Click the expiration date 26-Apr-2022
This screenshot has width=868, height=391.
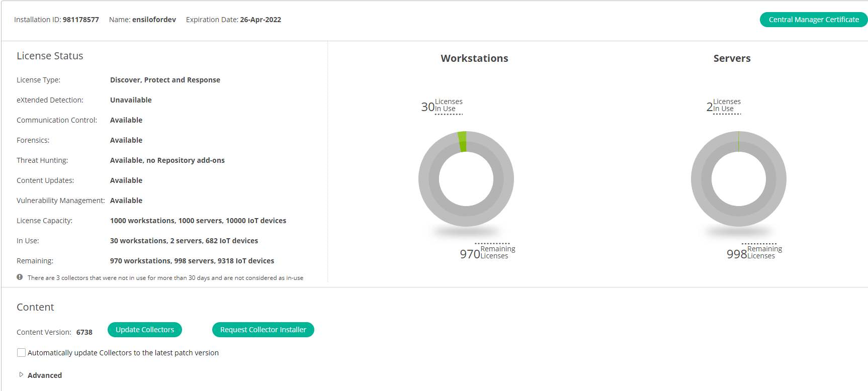coord(261,20)
